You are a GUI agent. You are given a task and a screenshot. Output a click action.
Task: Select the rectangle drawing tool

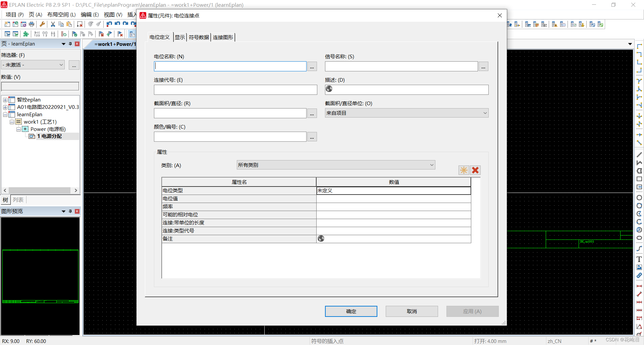(639, 179)
